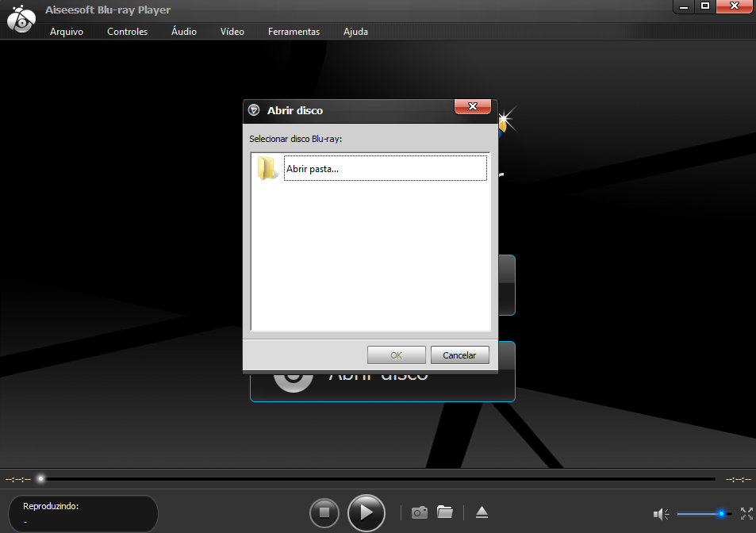This screenshot has width=756, height=533.
Task: Close the Abrir disco dialog
Action: (473, 107)
